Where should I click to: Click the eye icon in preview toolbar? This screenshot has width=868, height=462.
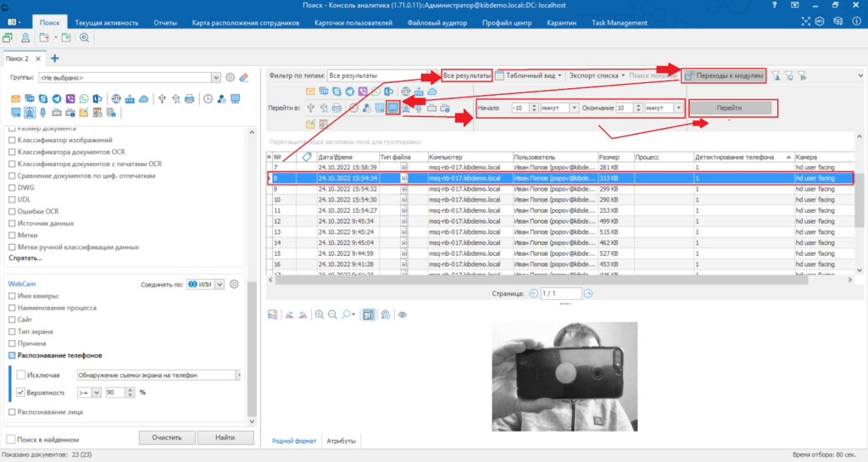(403, 314)
